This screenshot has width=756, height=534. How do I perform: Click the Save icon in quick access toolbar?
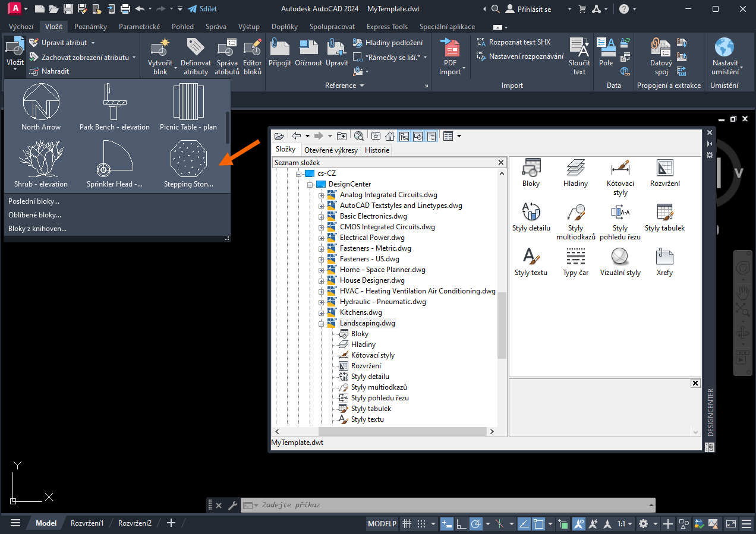[68, 9]
